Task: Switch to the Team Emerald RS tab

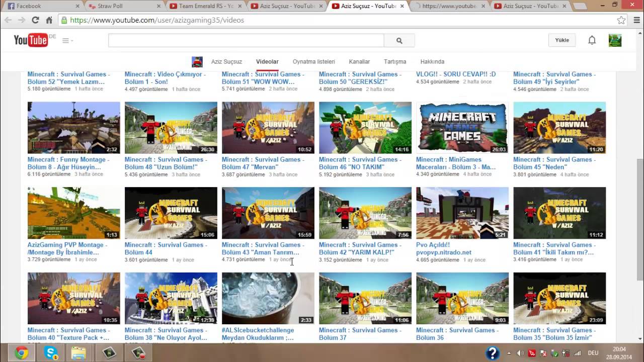Action: click(x=206, y=6)
